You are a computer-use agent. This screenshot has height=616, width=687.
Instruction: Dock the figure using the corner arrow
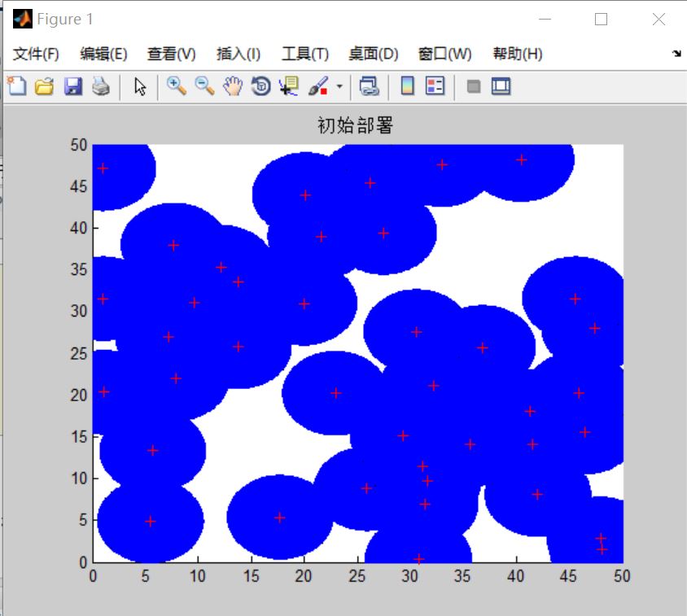point(676,54)
